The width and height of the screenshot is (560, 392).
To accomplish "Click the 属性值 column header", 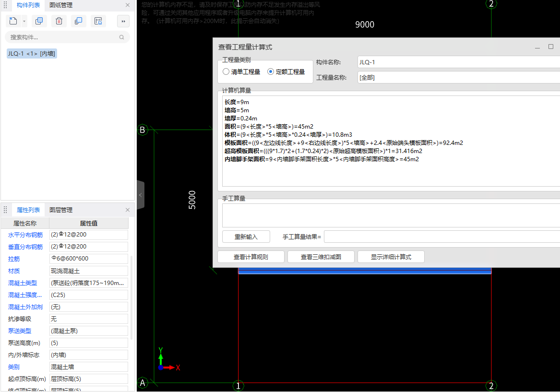I will 89,223.
